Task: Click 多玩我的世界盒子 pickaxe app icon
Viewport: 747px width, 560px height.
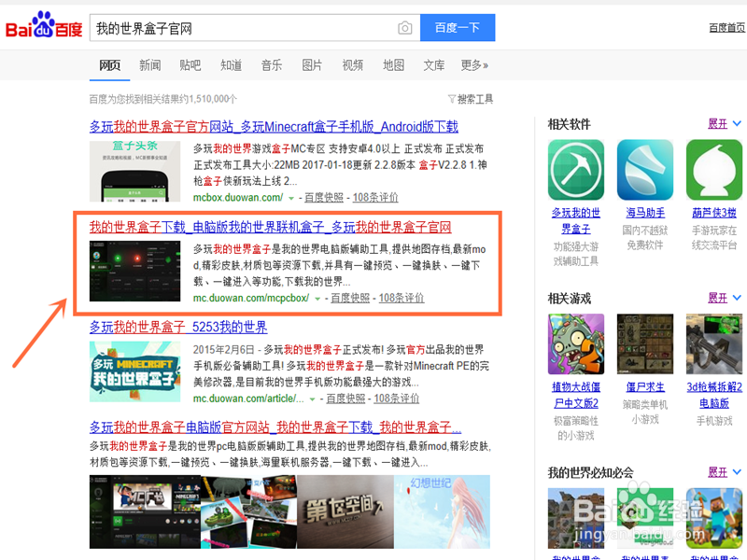Action: (576, 170)
